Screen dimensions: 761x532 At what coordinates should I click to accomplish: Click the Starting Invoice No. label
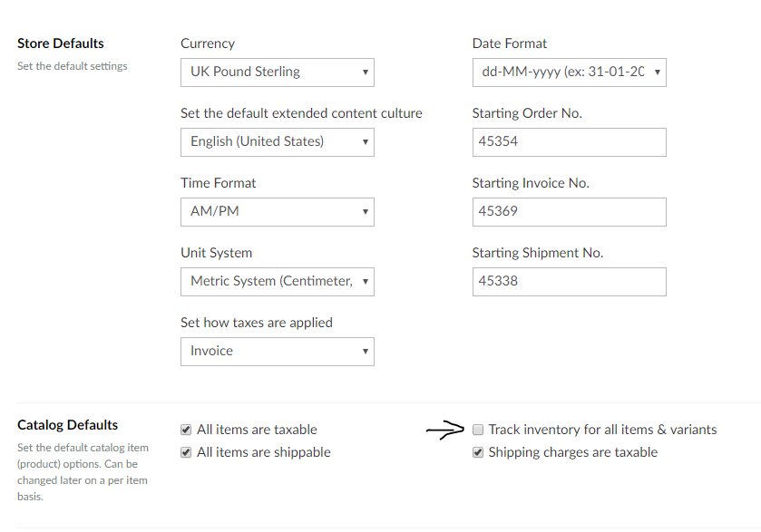[x=531, y=183]
